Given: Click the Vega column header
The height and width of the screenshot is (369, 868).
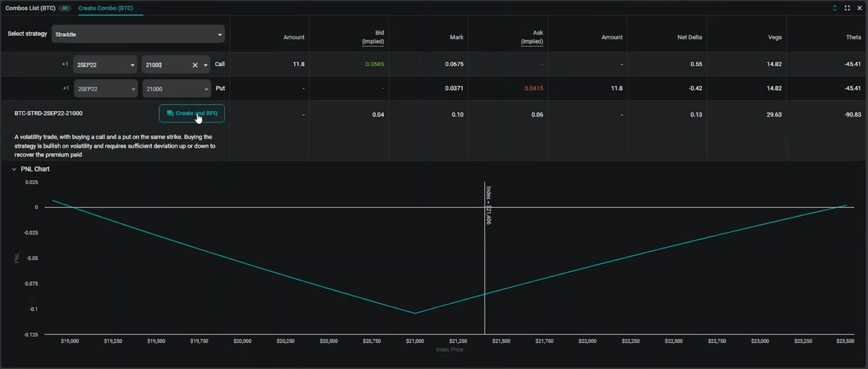Looking at the screenshot, I should click(775, 37).
